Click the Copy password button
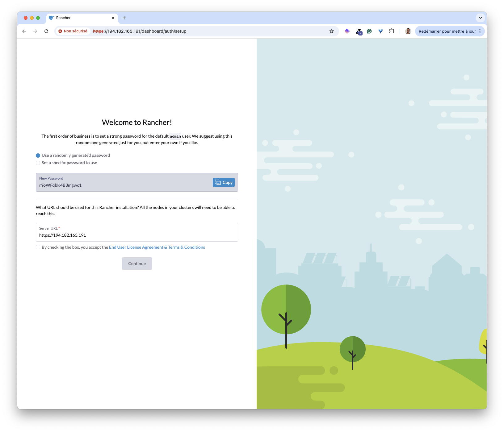 click(x=224, y=182)
